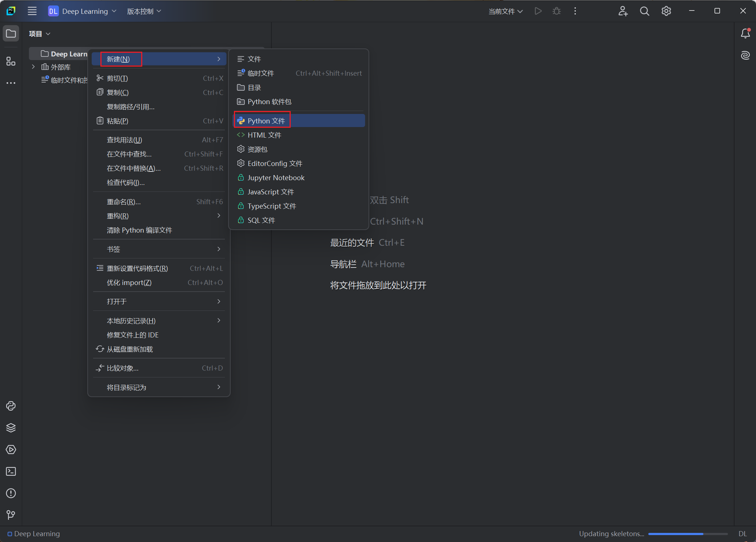This screenshot has width=756, height=542.
Task: Expand the 打开于 submenu
Action: click(x=159, y=301)
